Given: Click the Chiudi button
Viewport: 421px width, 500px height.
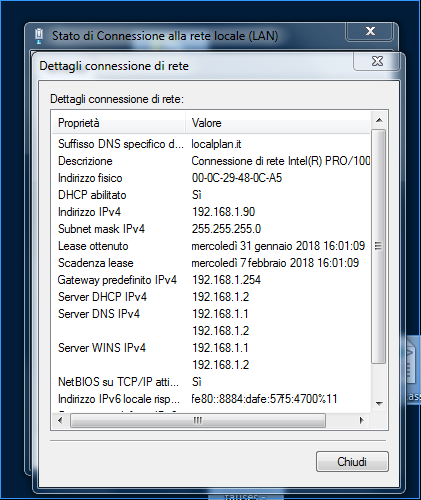Looking at the screenshot, I should coord(352,461).
